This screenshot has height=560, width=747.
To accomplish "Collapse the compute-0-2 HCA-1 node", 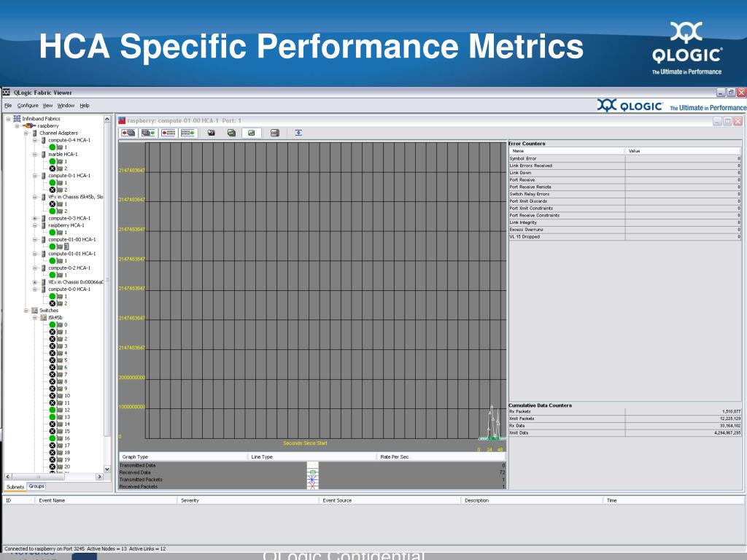I will coord(35,268).
